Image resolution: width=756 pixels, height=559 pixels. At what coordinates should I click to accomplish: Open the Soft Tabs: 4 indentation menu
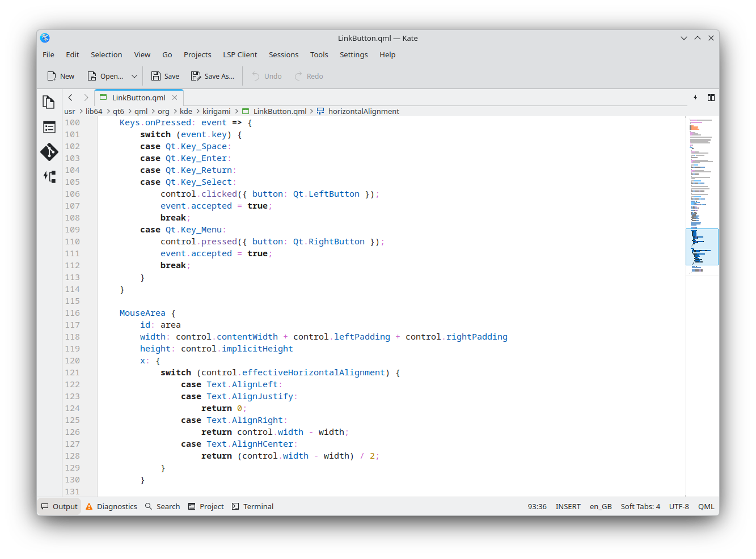(x=640, y=506)
